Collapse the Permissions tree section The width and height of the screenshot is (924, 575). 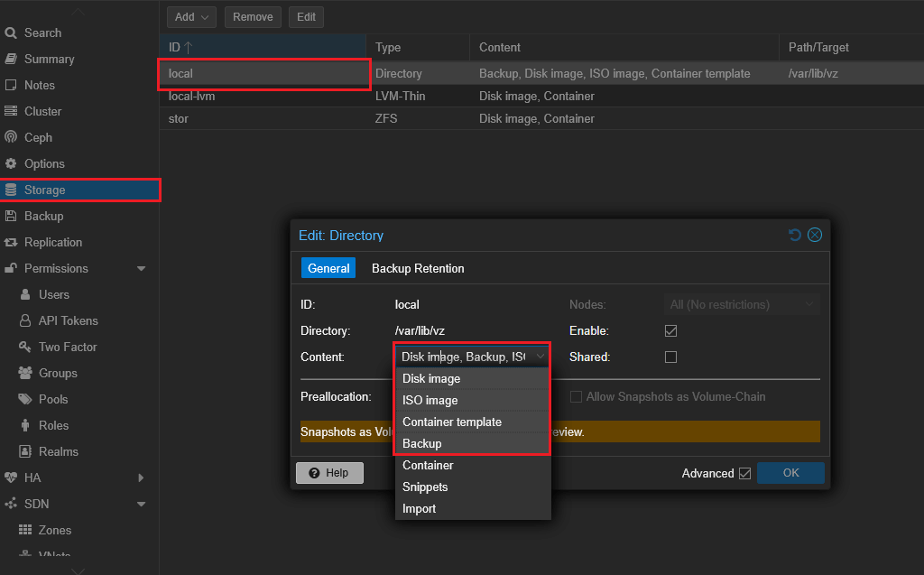pos(141,268)
